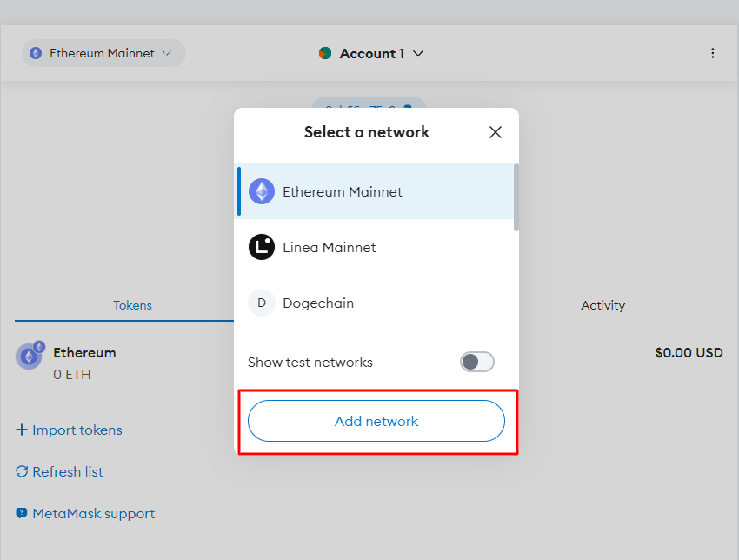
Task: Switch to the Tokens tab
Action: [x=132, y=305]
